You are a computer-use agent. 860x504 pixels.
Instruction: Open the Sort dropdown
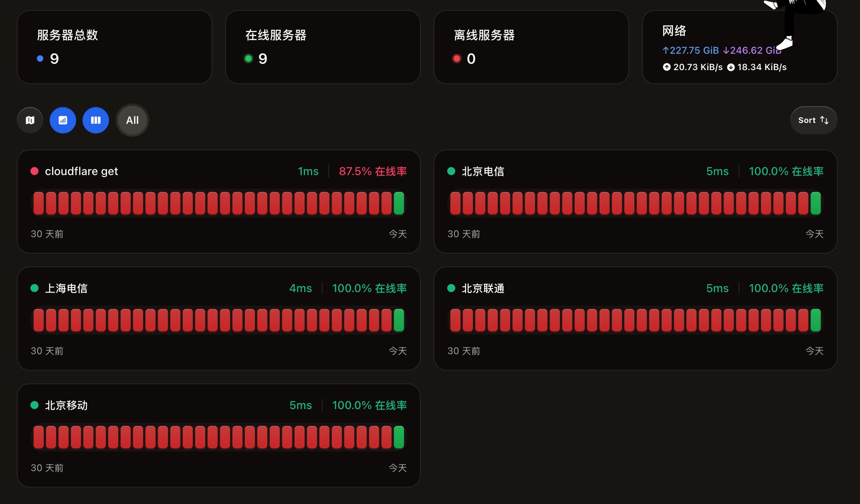[813, 120]
